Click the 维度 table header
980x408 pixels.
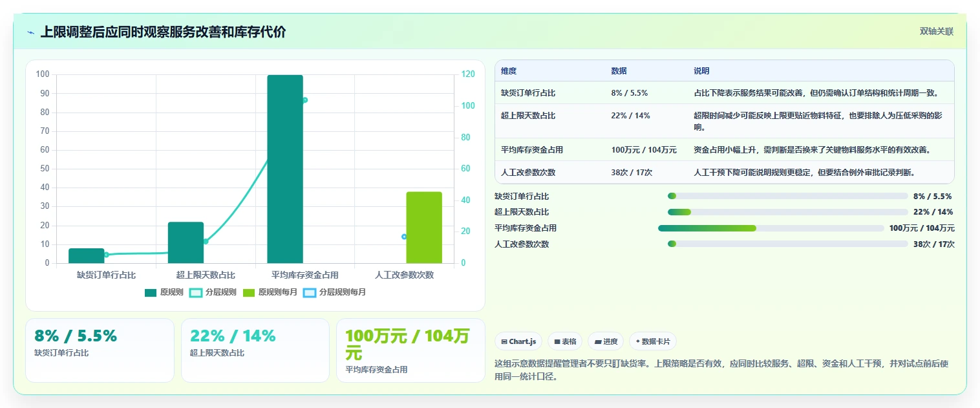click(x=509, y=71)
